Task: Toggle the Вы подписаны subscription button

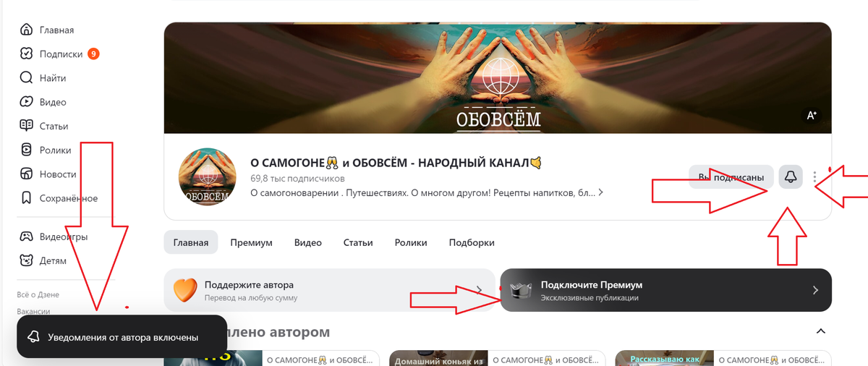Action: [x=731, y=177]
